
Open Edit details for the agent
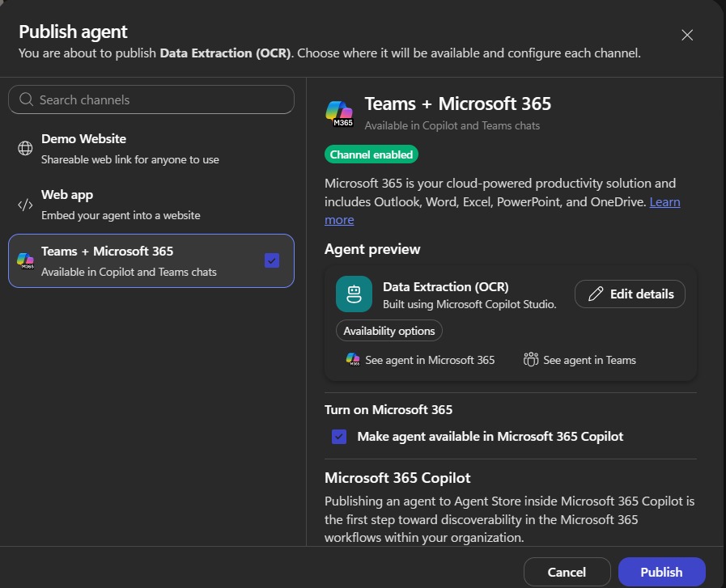click(630, 294)
